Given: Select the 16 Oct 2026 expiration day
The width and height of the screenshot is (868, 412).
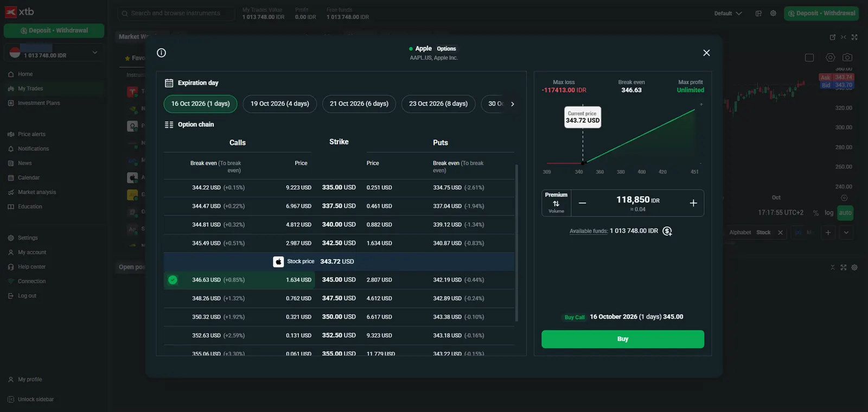Looking at the screenshot, I should (x=201, y=104).
